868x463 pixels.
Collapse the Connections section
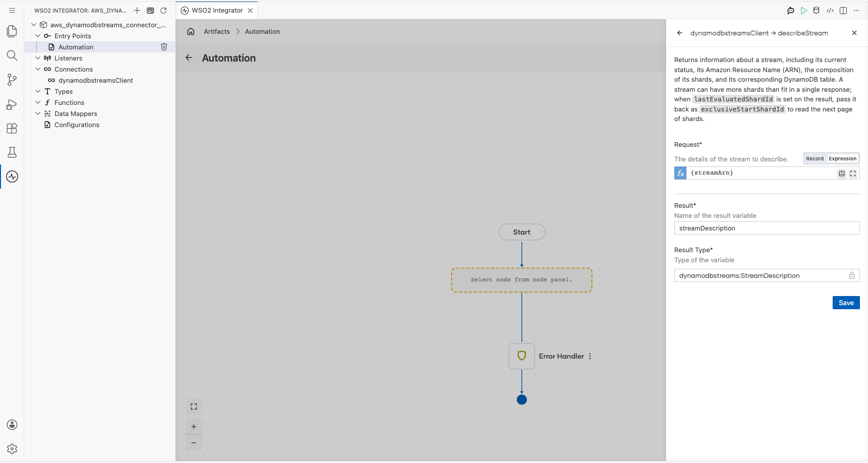[x=38, y=69]
